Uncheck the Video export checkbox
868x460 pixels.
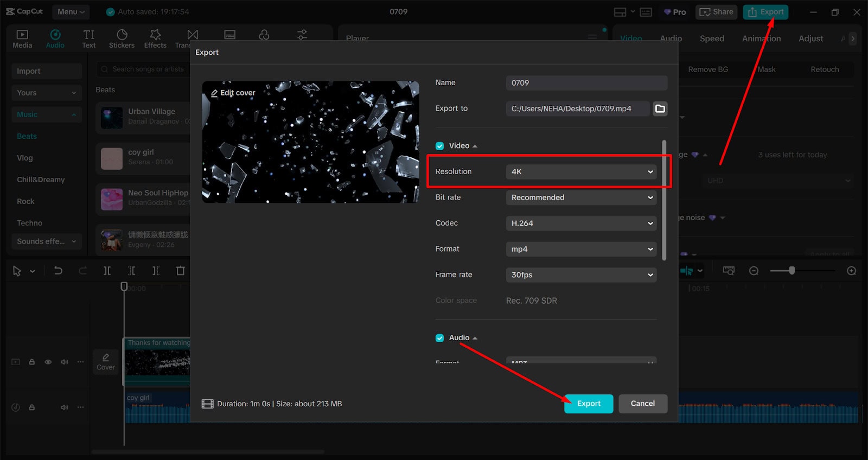(x=440, y=146)
